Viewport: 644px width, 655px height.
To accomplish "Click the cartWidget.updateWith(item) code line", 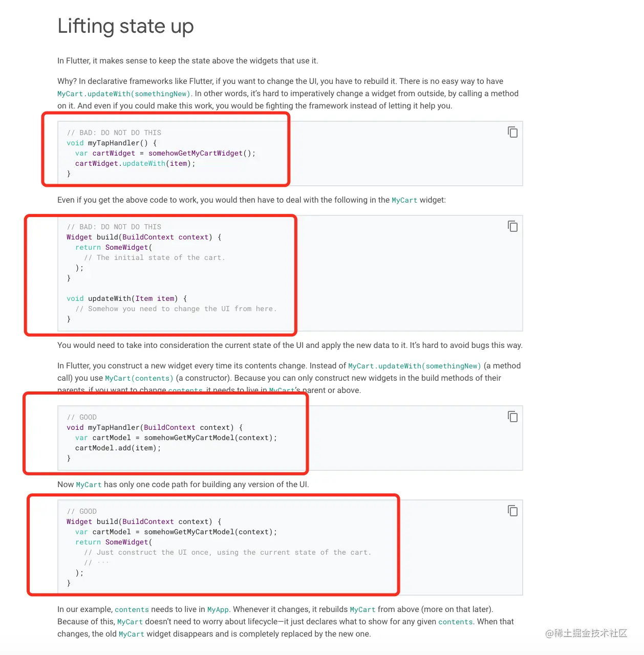I will click(135, 164).
